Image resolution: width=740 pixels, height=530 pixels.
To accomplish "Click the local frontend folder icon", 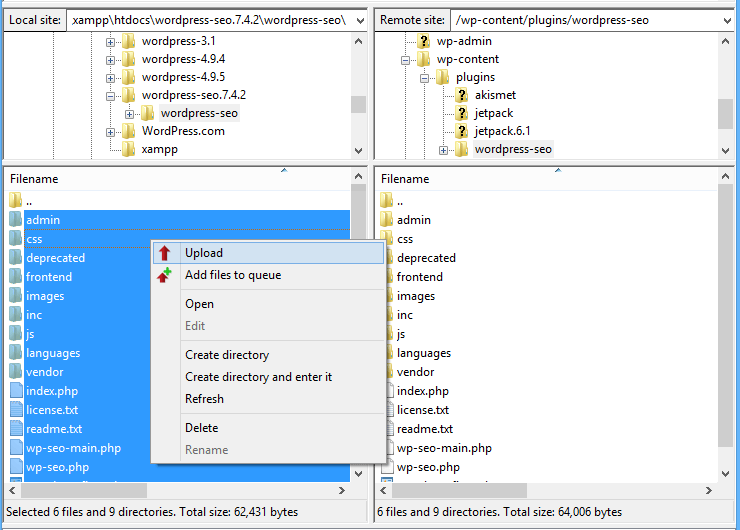I will click(16, 277).
